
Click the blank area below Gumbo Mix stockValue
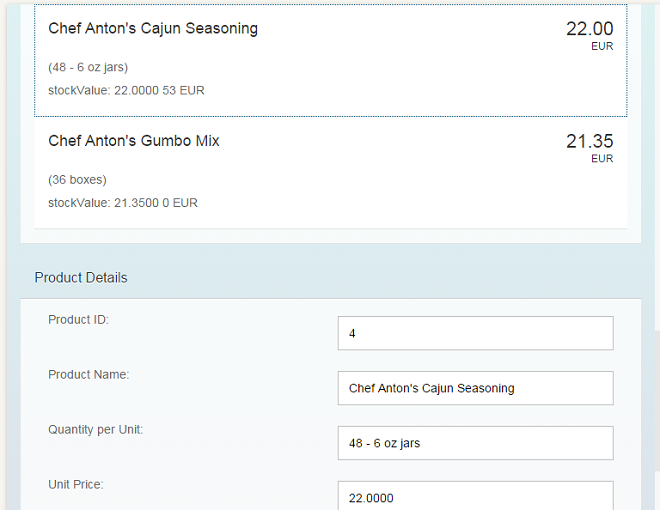point(330,220)
